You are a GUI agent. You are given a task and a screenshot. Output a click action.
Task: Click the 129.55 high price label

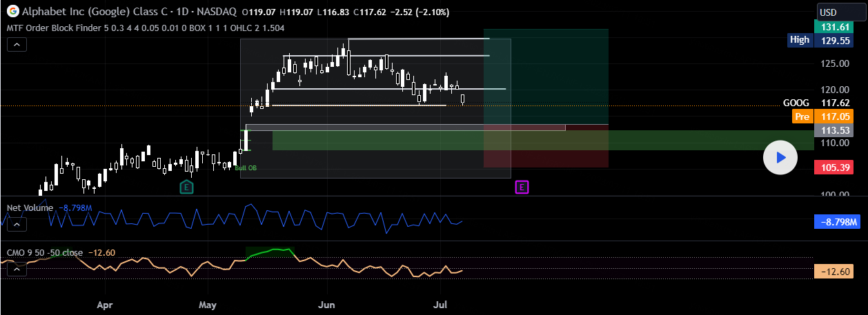pyautogui.click(x=834, y=40)
